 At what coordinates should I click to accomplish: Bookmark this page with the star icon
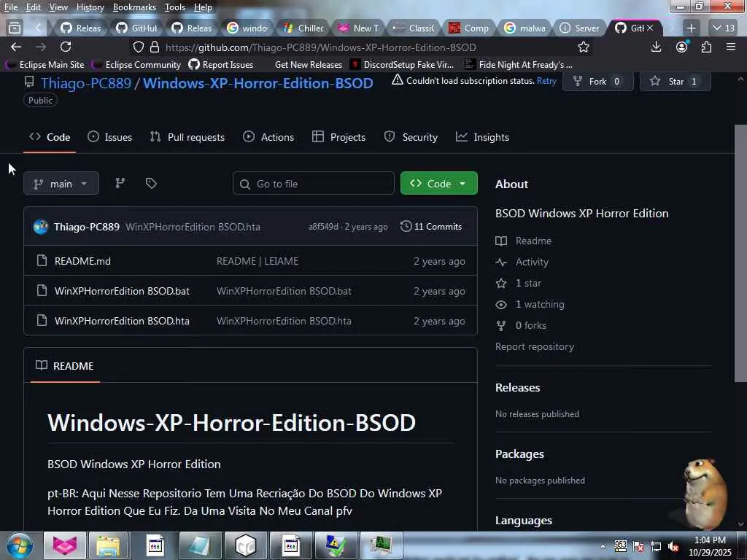point(584,47)
